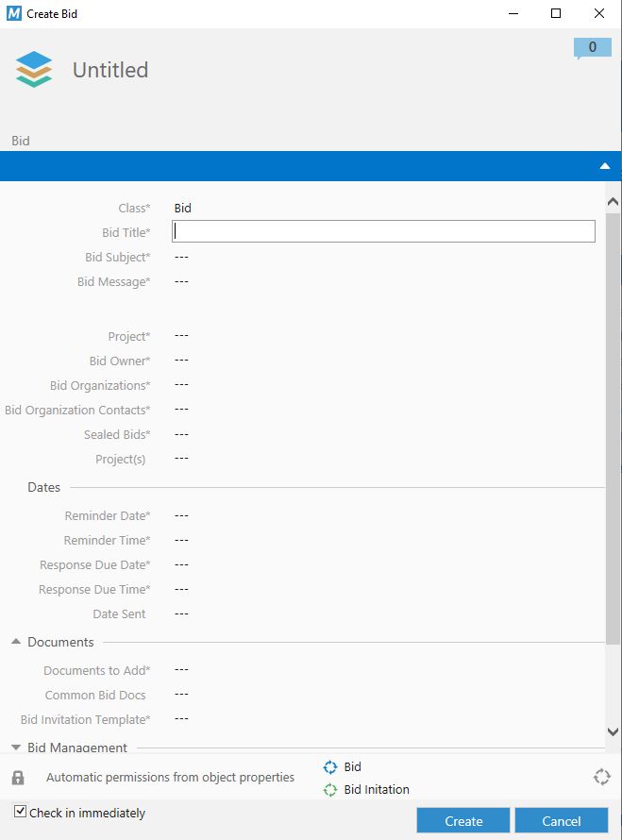This screenshot has width=622, height=840.
Task: Click the lock permissions icon
Action: point(18,778)
